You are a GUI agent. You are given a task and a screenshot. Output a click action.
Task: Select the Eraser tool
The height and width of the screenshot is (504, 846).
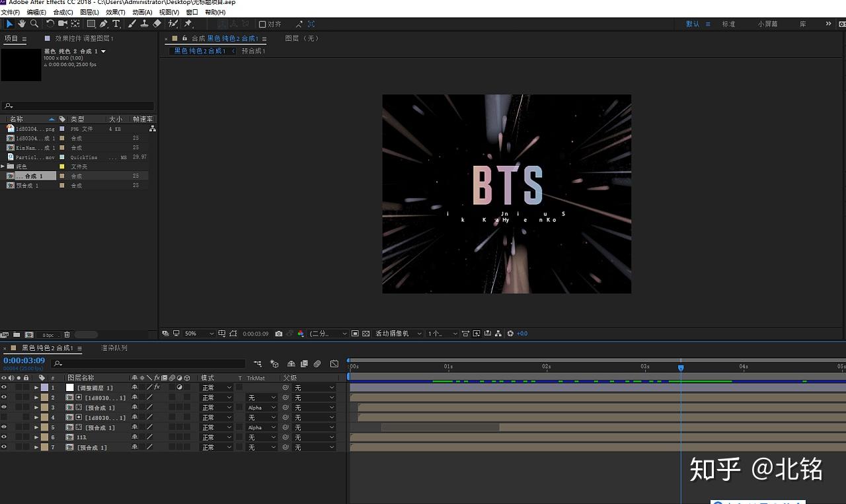[157, 24]
